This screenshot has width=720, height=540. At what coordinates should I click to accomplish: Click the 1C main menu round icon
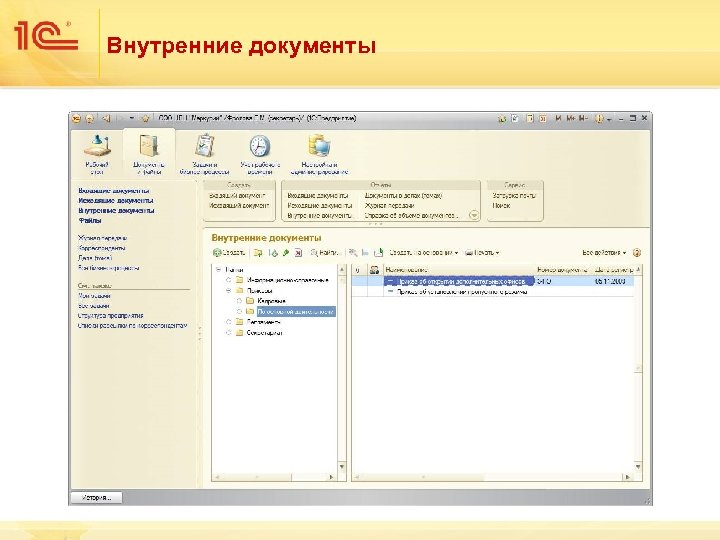pos(77,118)
